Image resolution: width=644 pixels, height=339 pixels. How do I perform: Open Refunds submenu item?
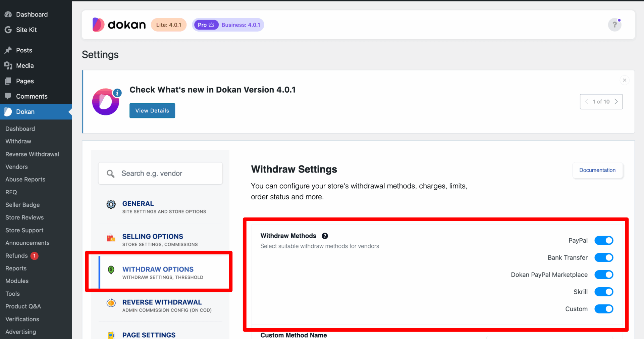(16, 256)
